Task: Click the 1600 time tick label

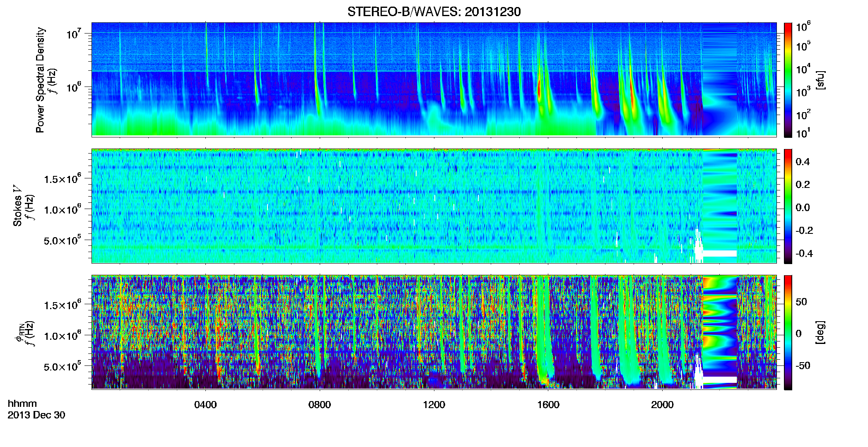Action: (548, 405)
